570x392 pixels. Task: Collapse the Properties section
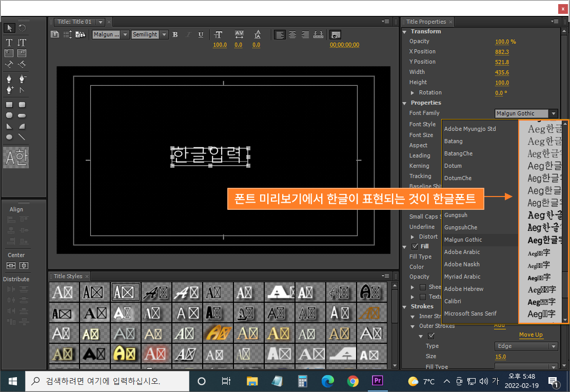(405, 103)
